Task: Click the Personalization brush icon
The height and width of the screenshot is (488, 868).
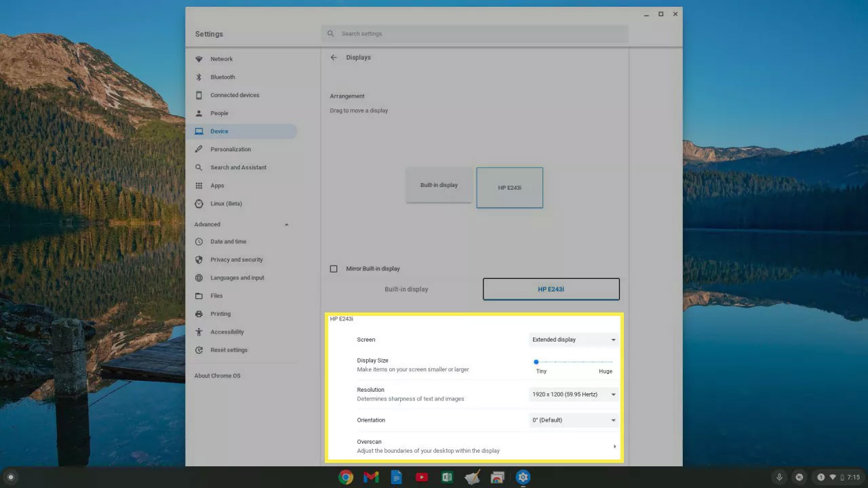Action: click(199, 149)
